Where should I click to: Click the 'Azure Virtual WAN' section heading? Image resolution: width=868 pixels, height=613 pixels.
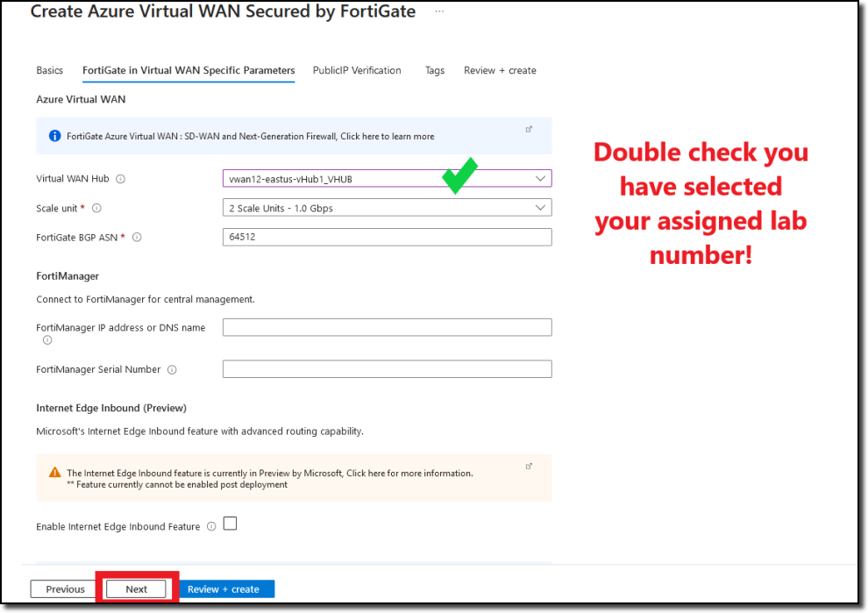click(81, 99)
